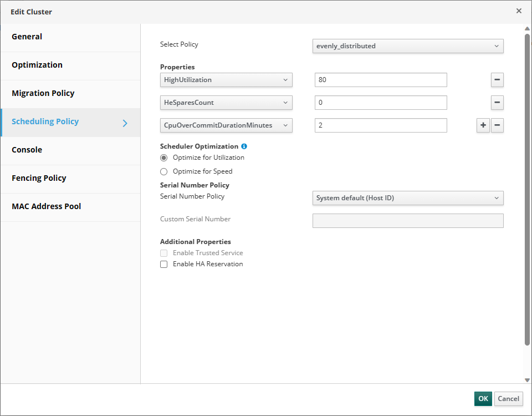
Task: Remove the HighUtilization property row
Action: point(497,80)
